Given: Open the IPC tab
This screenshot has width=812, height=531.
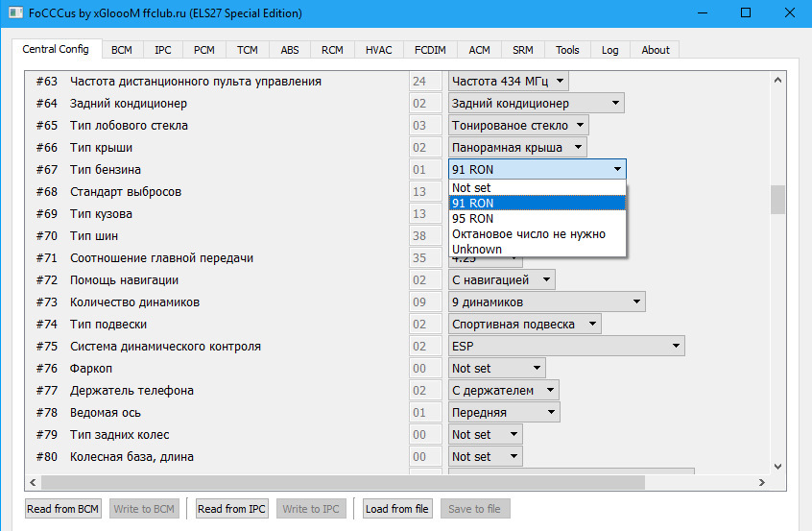Looking at the screenshot, I should (x=162, y=50).
